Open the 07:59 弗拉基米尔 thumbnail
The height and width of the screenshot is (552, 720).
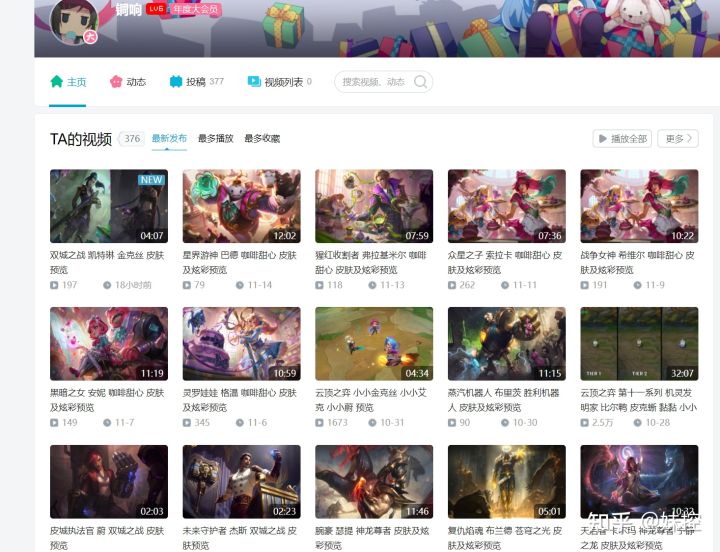pyautogui.click(x=374, y=206)
